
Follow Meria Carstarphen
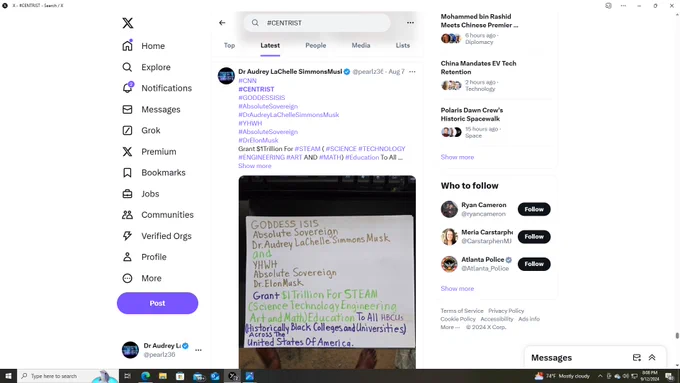[x=534, y=236]
